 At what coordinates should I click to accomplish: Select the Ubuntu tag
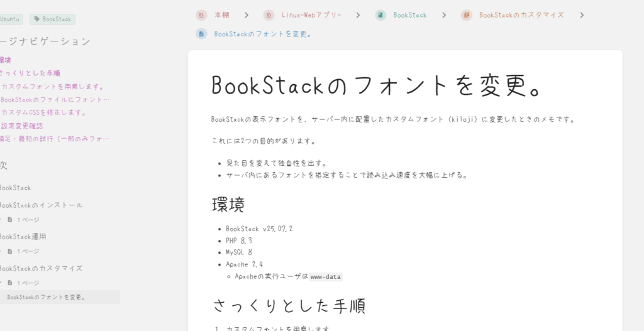11,19
